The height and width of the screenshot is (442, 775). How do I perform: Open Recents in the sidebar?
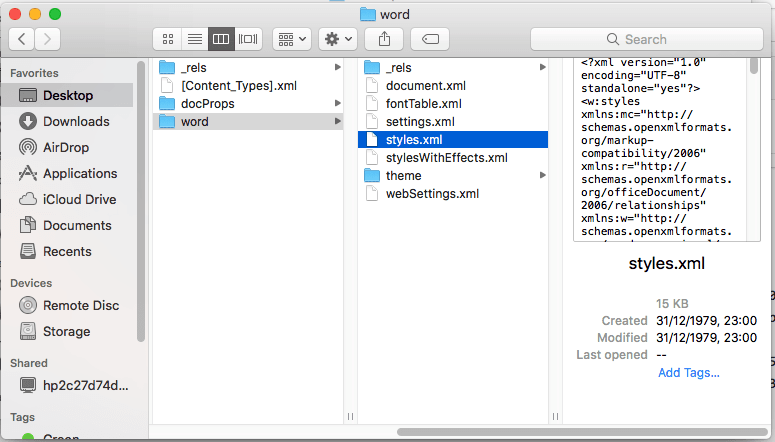67,251
